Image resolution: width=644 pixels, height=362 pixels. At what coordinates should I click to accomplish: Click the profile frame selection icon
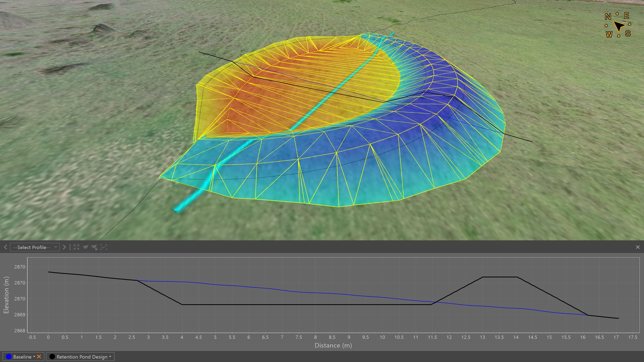[x=104, y=247]
